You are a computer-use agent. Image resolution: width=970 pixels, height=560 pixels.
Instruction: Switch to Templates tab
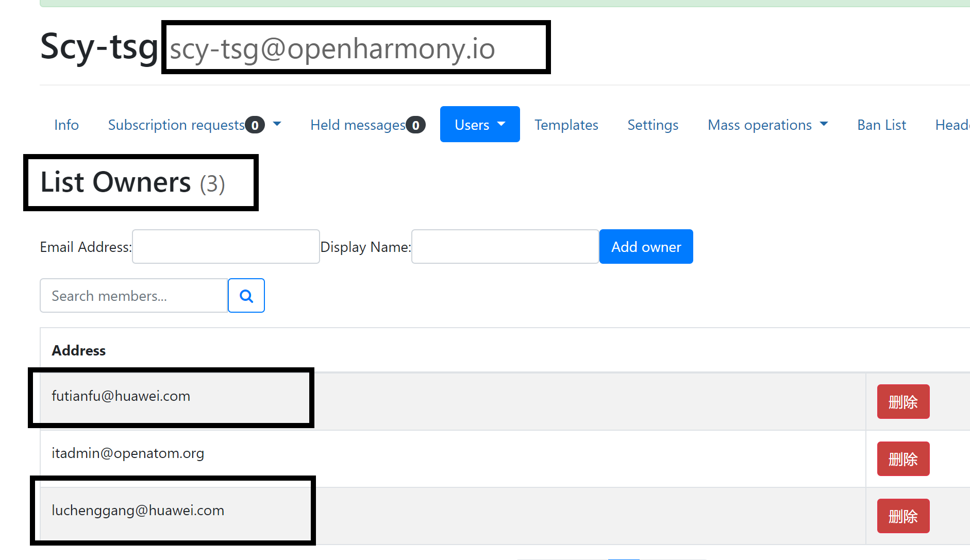click(566, 125)
